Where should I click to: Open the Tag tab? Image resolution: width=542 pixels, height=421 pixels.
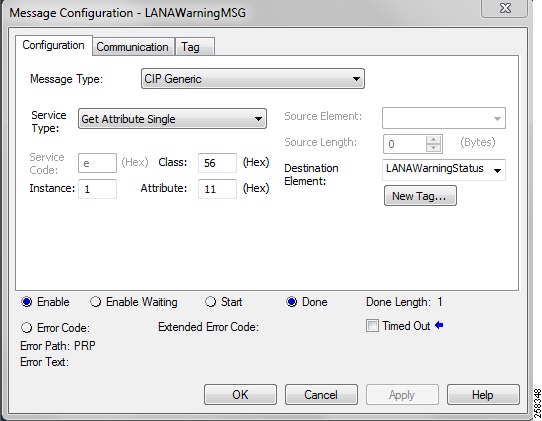pos(195,47)
